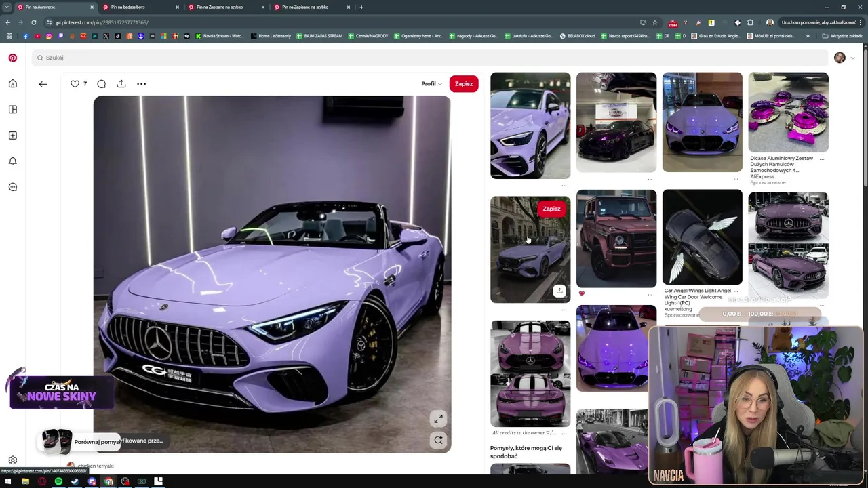Click the create pin plus icon

pos(12,135)
